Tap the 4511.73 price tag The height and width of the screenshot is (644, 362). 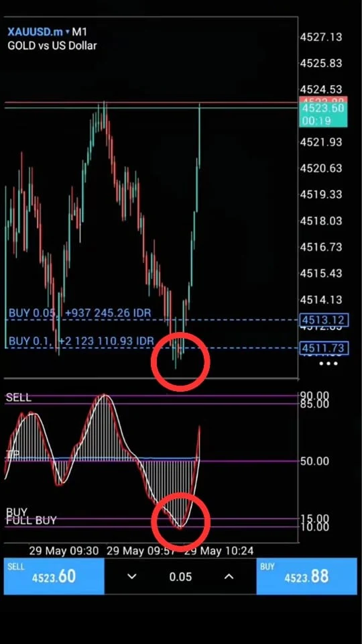point(324,348)
